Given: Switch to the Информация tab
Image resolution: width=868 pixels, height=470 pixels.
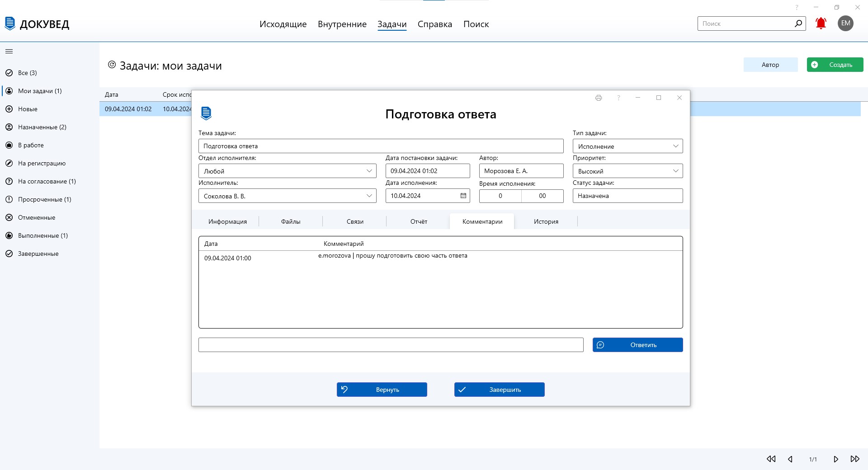Looking at the screenshot, I should 227,221.
